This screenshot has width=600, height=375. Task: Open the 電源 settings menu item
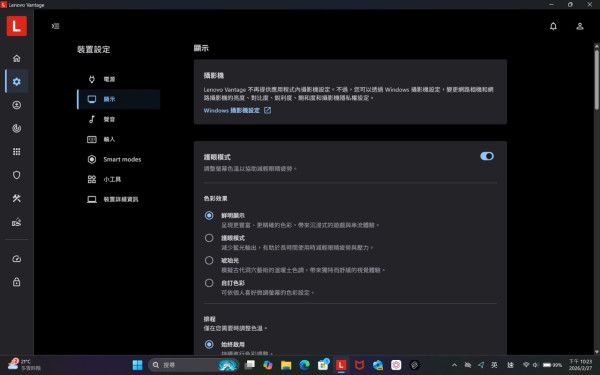(119, 79)
